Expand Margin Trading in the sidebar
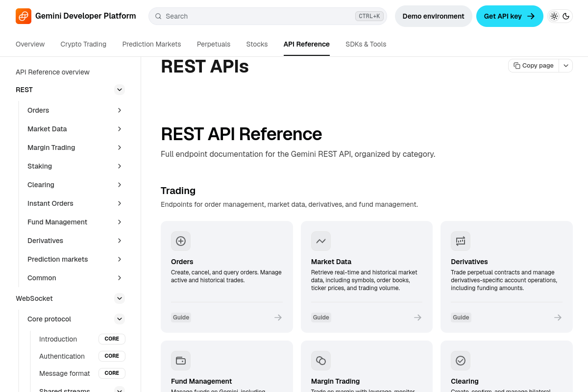This screenshot has height=392, width=588. click(x=120, y=147)
